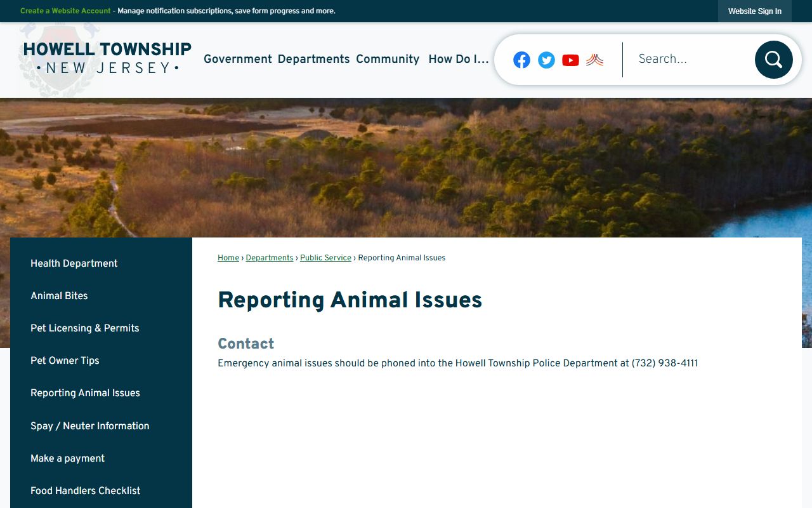
Task: Expand the Government menu
Action: [x=237, y=59]
